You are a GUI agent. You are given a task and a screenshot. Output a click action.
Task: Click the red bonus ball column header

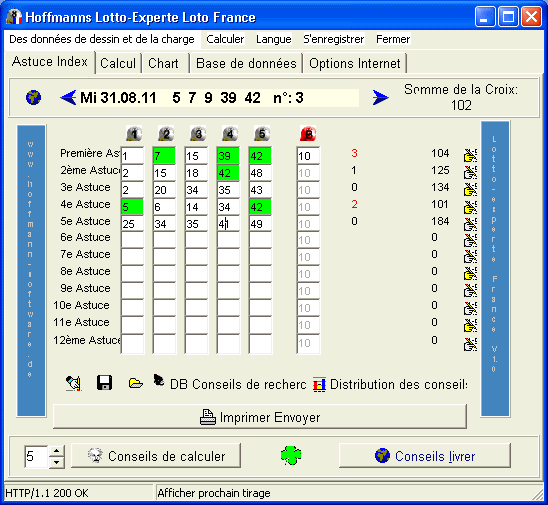(x=308, y=134)
